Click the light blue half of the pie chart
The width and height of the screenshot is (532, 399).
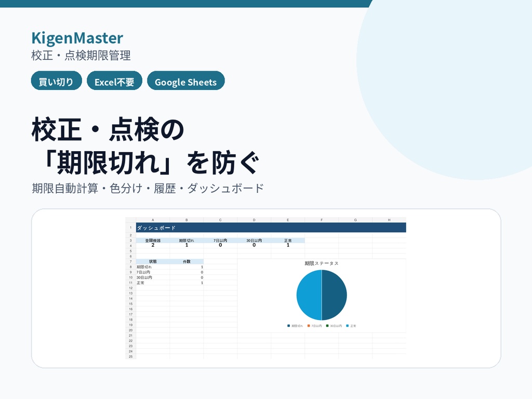click(309, 295)
